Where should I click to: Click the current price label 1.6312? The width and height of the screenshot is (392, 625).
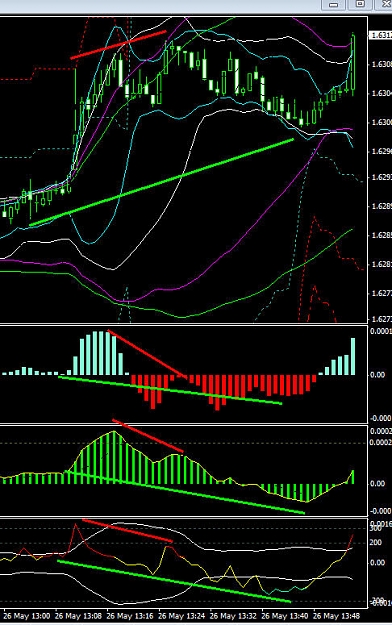tap(381, 35)
